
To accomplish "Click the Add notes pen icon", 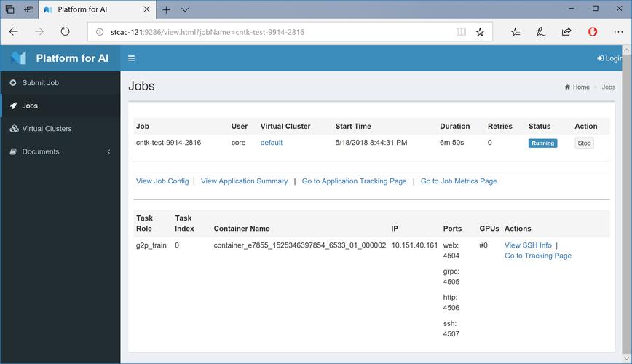I will [x=540, y=32].
